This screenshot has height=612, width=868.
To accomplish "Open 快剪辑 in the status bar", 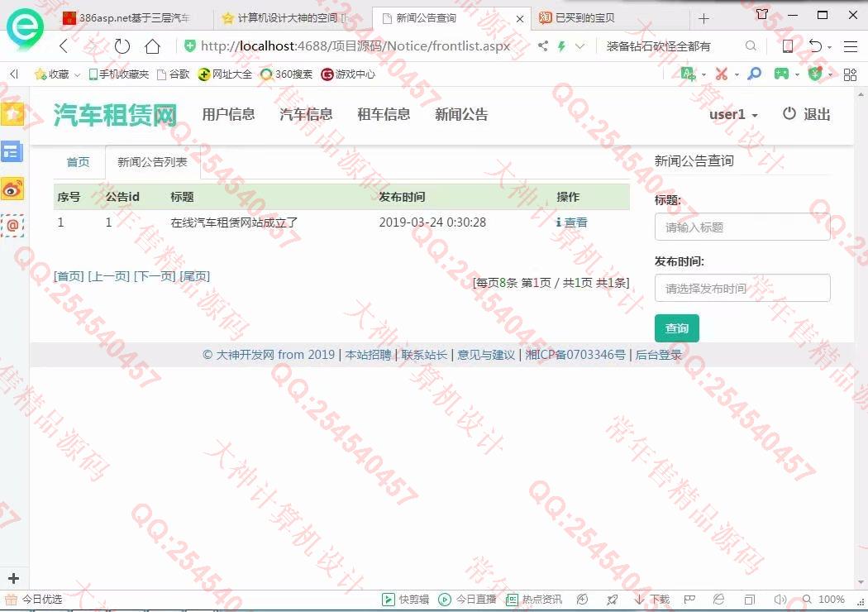I will (406, 600).
